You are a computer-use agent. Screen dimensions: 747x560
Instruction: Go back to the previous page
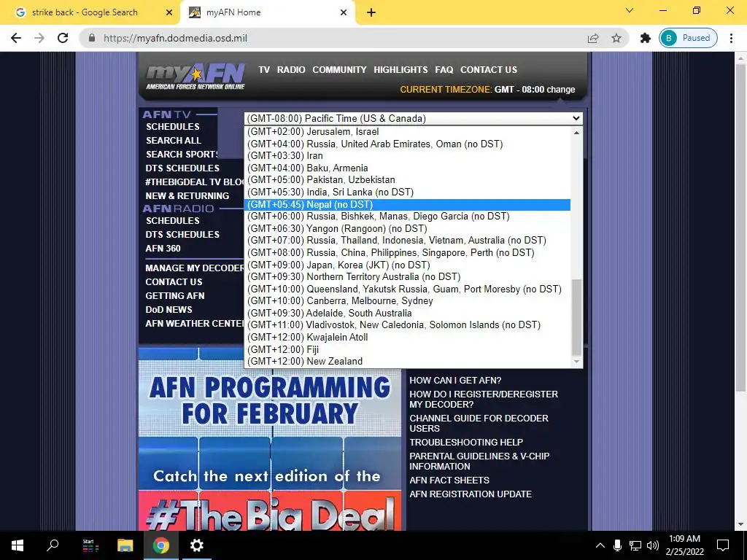(16, 38)
